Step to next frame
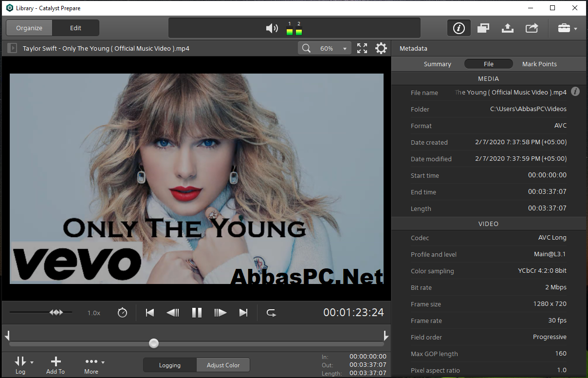The height and width of the screenshot is (378, 588). click(x=220, y=313)
